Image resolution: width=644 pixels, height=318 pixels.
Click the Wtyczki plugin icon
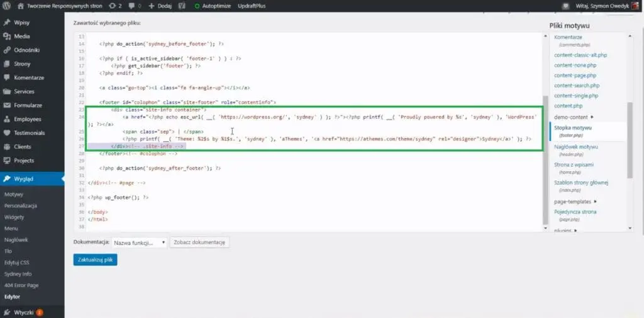pyautogui.click(x=6, y=312)
